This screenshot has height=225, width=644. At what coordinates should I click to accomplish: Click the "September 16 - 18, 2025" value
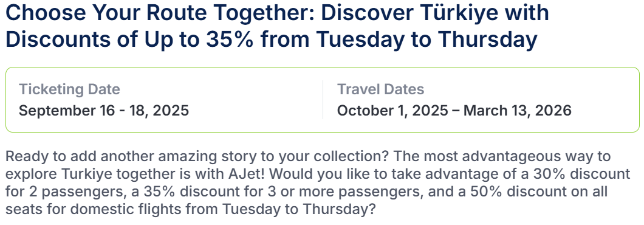[x=104, y=111]
